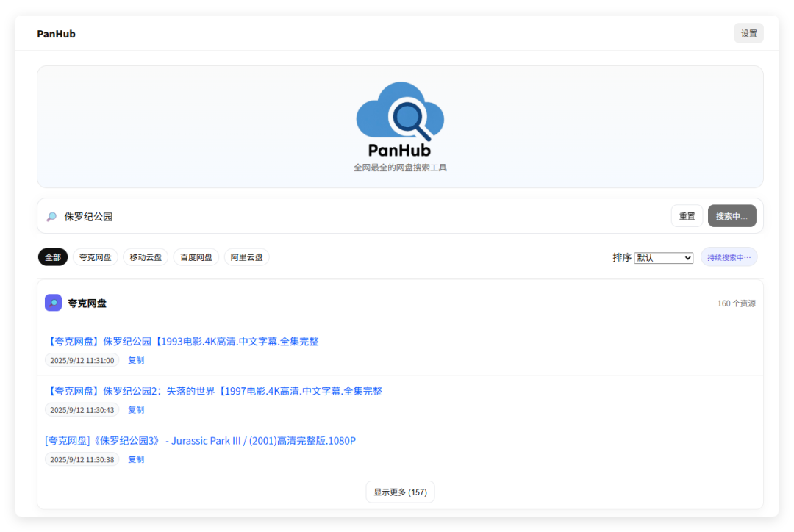This screenshot has width=794, height=532.
Task: Open the 排序 默认 sort dropdown
Action: pos(663,258)
